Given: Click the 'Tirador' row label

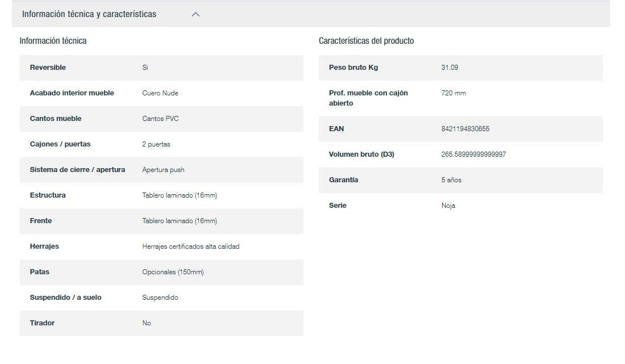Looking at the screenshot, I should coord(42,323).
